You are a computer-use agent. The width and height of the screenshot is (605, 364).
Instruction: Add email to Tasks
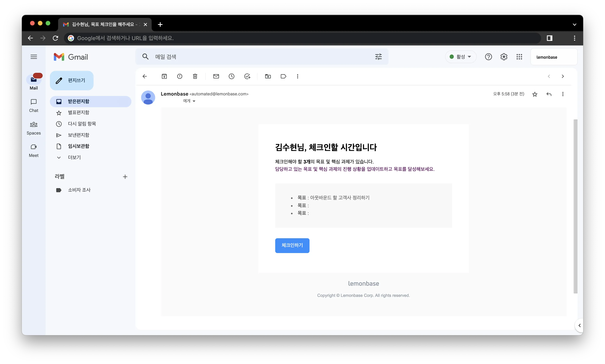[247, 76]
